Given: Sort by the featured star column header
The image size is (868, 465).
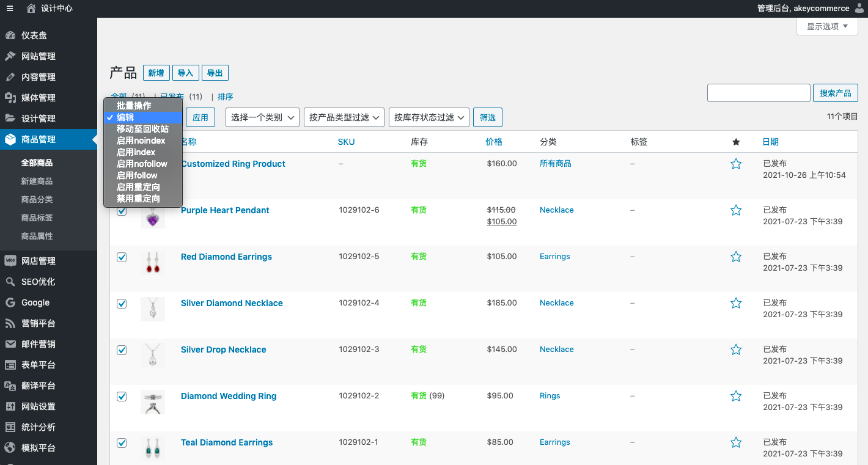Looking at the screenshot, I should click(736, 142).
